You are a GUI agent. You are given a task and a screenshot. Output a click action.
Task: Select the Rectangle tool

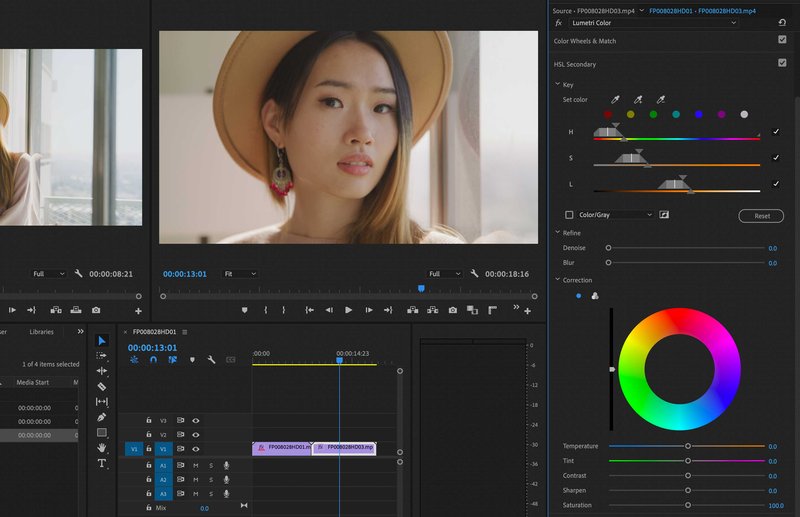102,432
